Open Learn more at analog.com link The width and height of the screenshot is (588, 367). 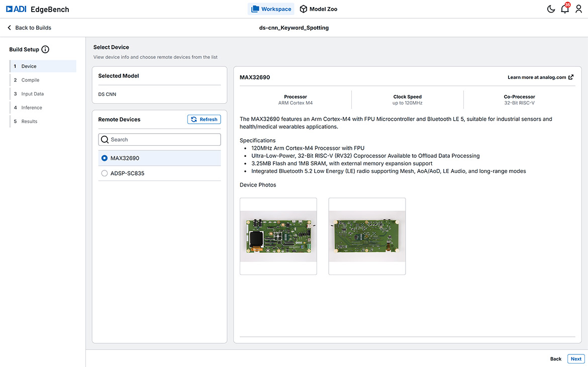[540, 77]
